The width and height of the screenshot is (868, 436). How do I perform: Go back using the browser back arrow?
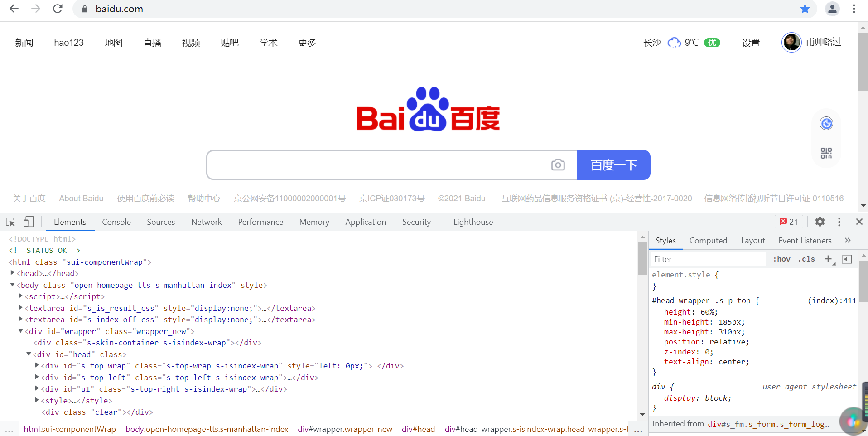(14, 9)
